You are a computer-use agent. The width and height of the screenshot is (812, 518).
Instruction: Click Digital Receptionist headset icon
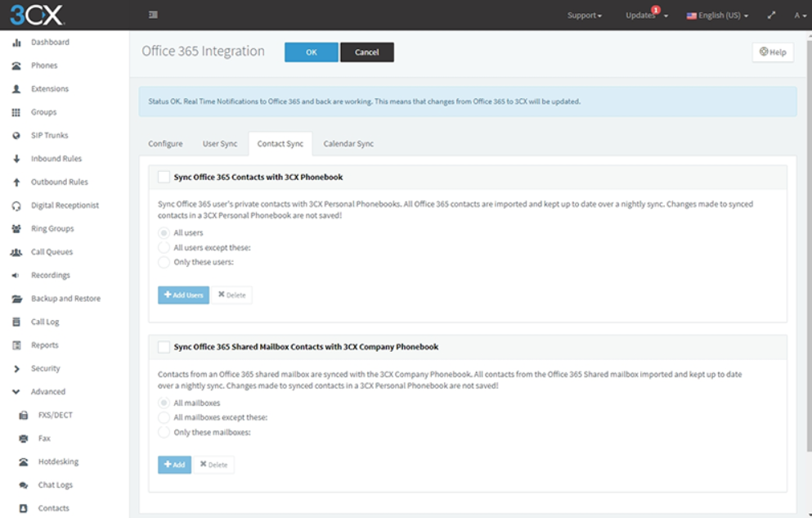click(16, 205)
